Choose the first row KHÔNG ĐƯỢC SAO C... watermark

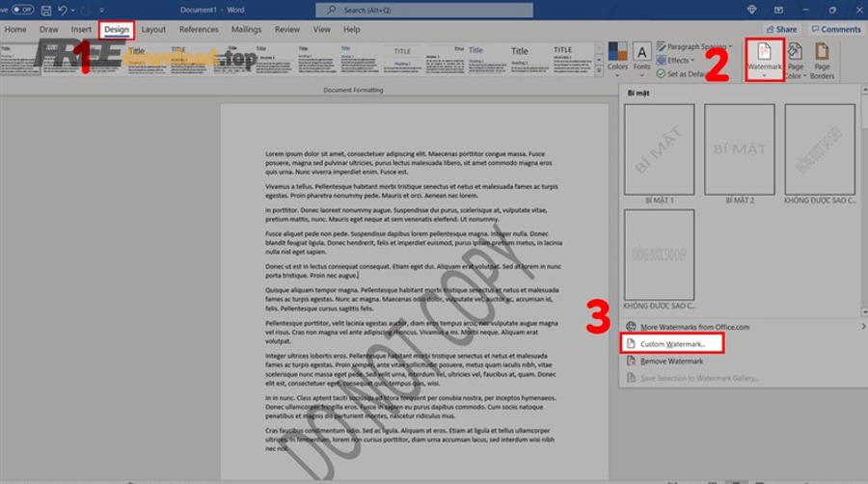pos(820,149)
